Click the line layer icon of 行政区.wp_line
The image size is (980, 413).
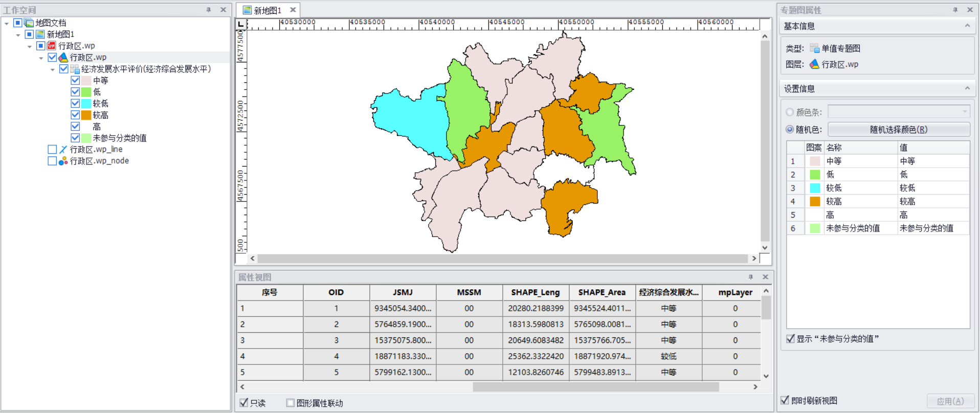(63, 149)
